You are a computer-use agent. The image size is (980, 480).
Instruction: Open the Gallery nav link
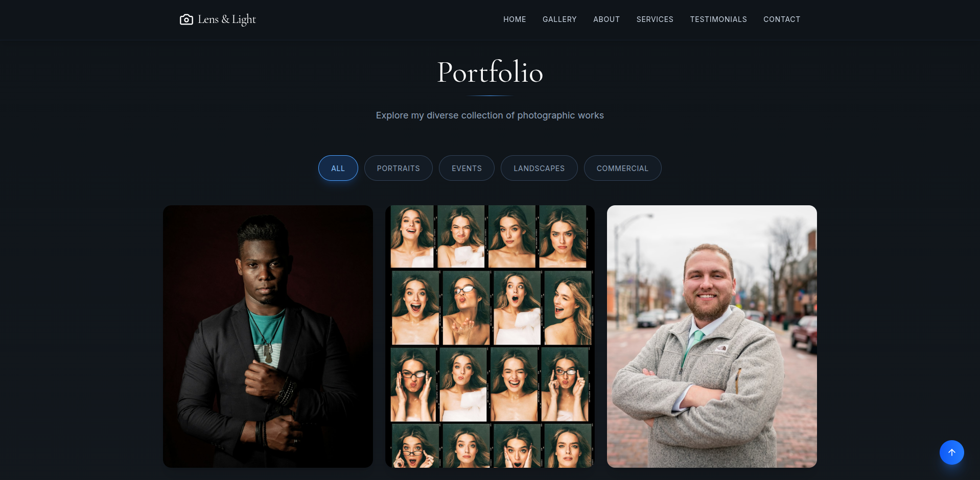(559, 19)
